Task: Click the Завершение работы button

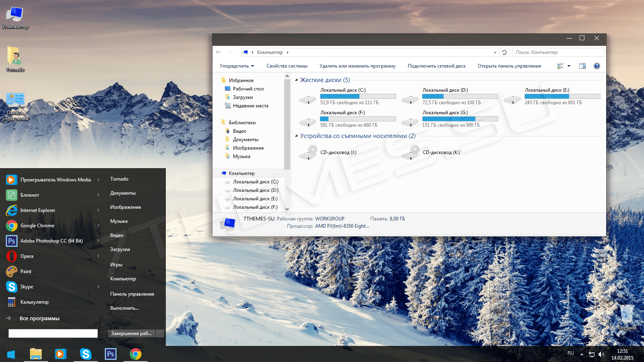Action: coord(132,333)
